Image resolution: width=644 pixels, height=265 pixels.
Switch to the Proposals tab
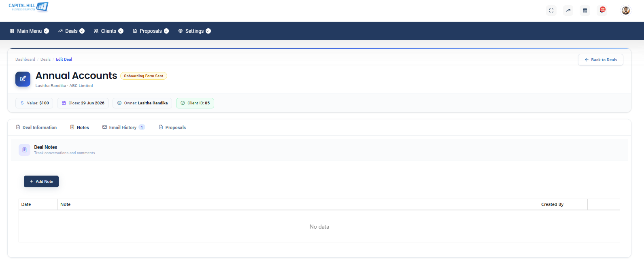pyautogui.click(x=172, y=127)
